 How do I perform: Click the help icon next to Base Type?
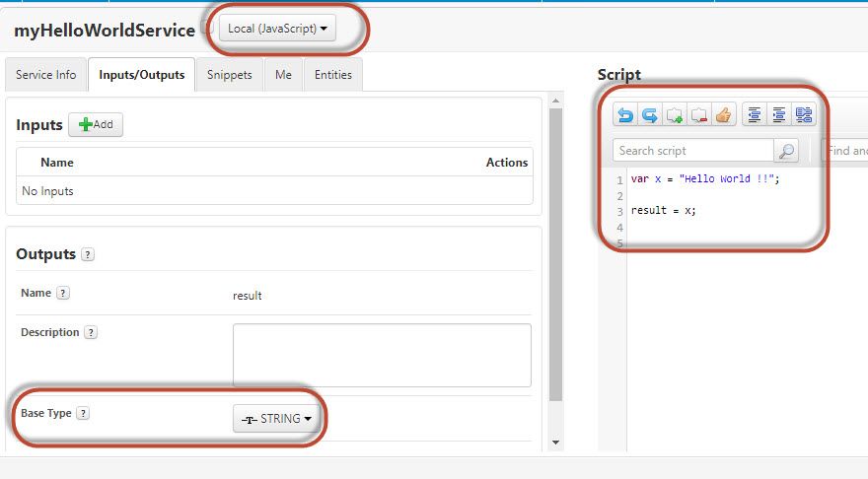click(83, 413)
